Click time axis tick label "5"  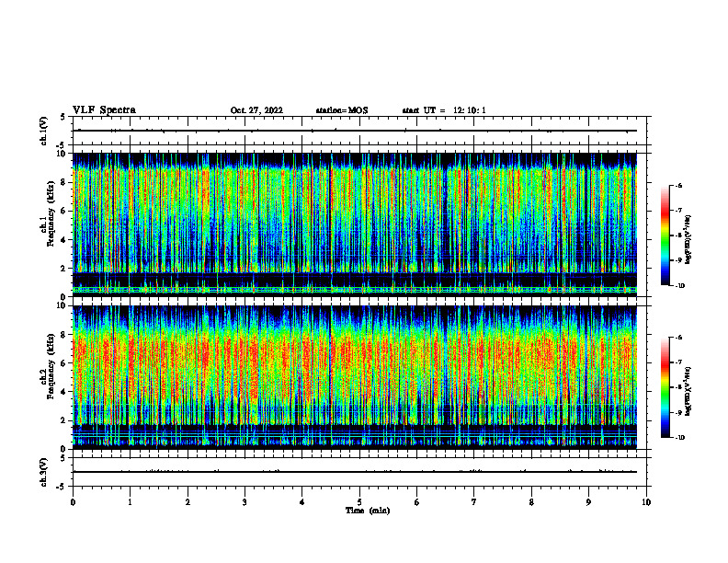click(x=359, y=502)
